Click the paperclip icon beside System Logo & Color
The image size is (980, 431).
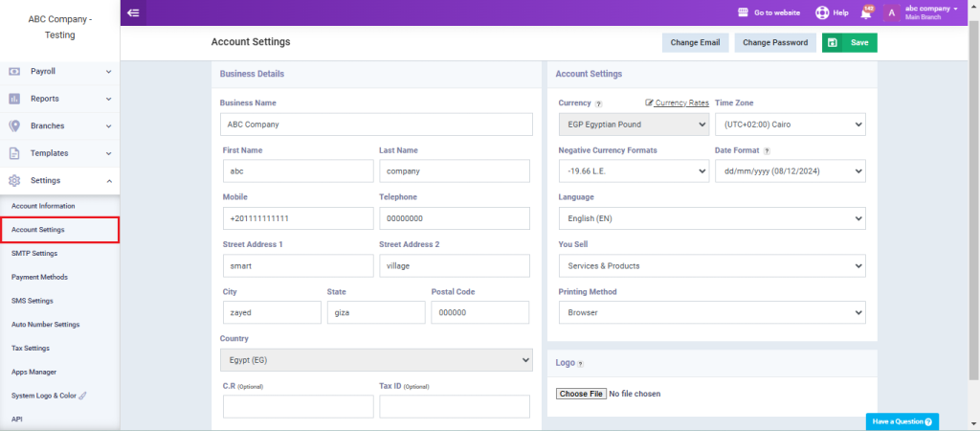coord(82,396)
